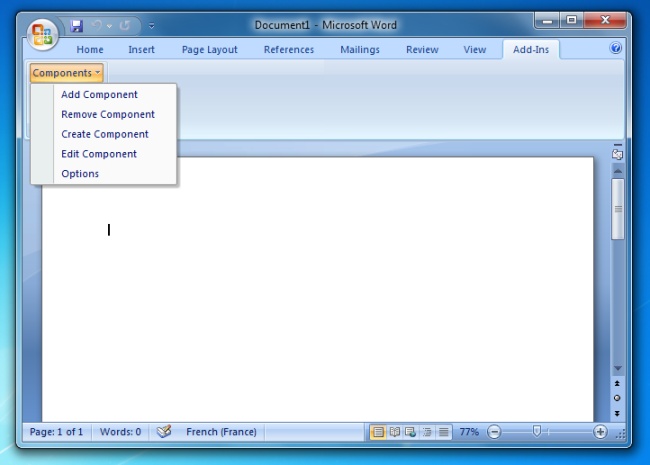Save document with floppy disk icon

click(76, 26)
